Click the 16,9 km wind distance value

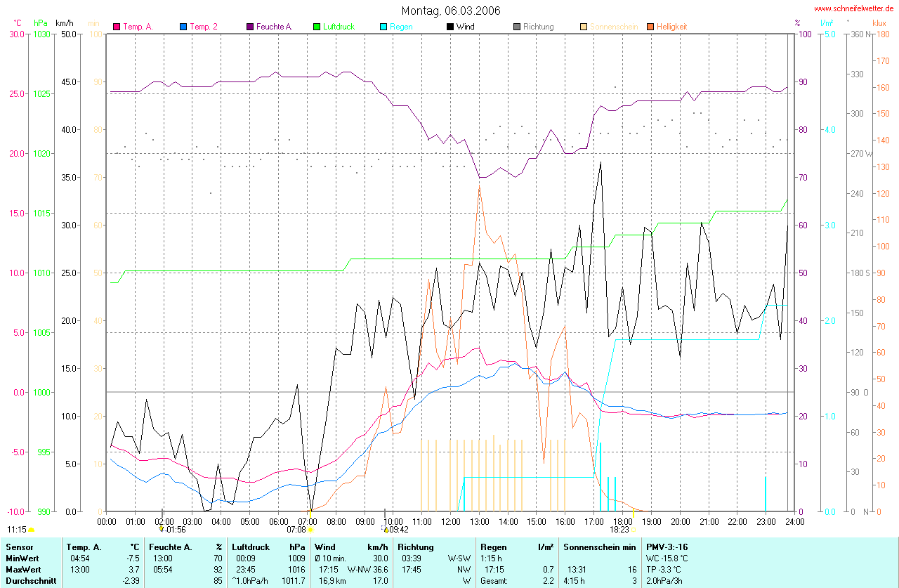333,581
